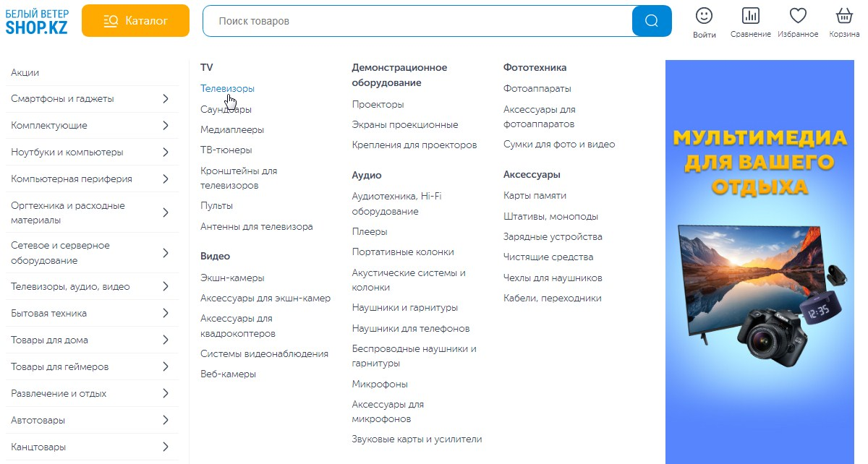Open the Телевизоры link under TV
Viewport: 868px width, 464px height.
coord(227,89)
